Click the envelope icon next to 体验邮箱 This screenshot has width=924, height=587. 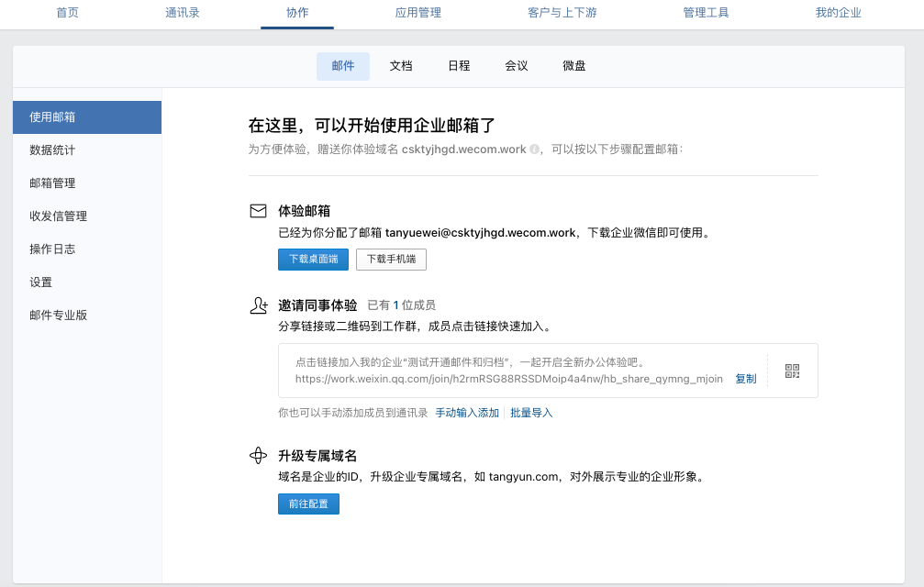(259, 209)
